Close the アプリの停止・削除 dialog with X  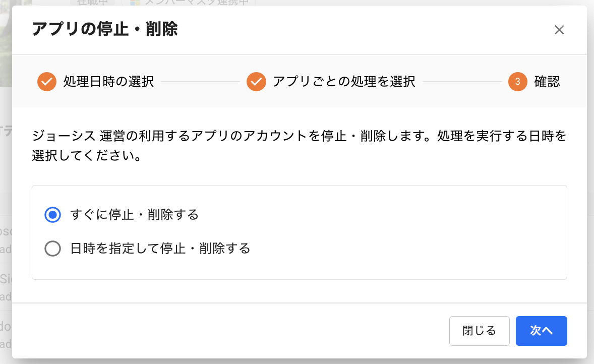pos(559,30)
